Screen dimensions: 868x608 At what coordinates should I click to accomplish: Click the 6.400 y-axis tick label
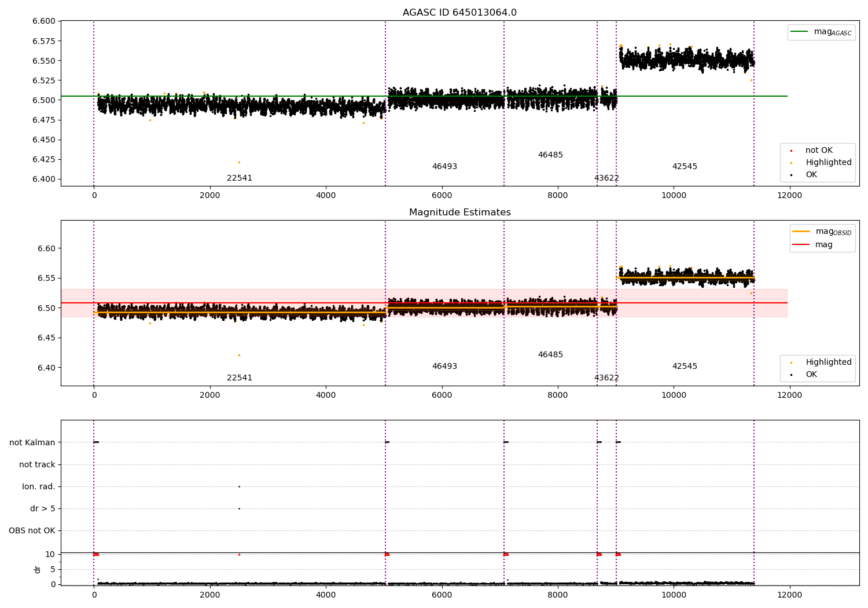pyautogui.click(x=44, y=179)
